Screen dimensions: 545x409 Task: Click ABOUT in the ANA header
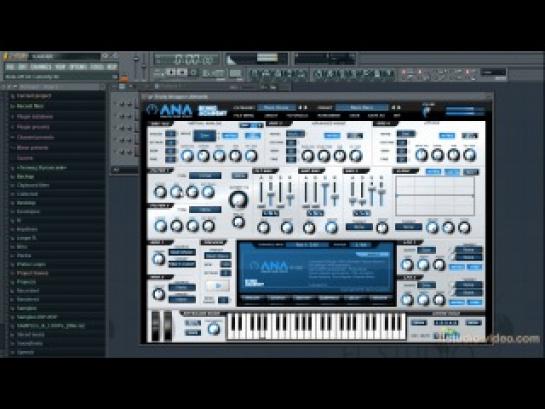[271, 116]
